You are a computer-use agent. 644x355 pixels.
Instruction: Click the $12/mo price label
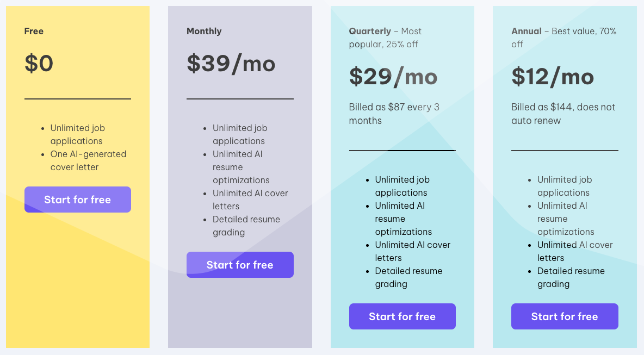(x=552, y=77)
